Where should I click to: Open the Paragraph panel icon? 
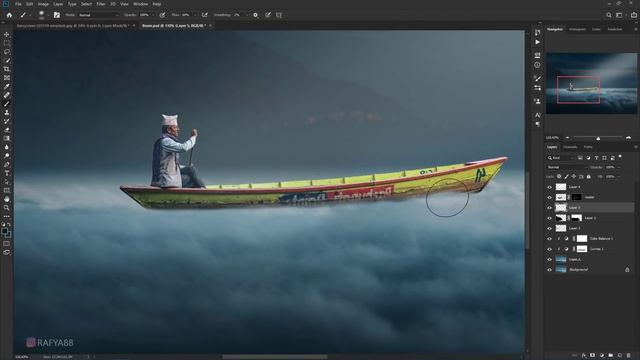click(x=538, y=124)
